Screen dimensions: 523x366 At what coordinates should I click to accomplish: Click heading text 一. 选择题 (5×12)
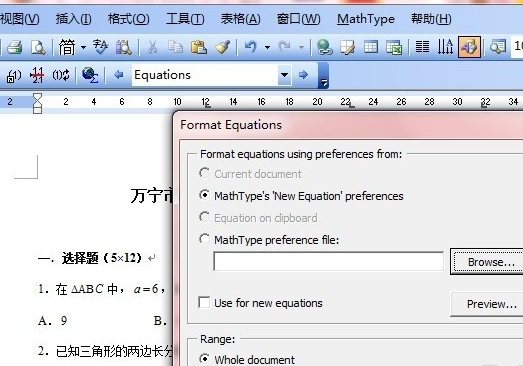click(x=90, y=258)
